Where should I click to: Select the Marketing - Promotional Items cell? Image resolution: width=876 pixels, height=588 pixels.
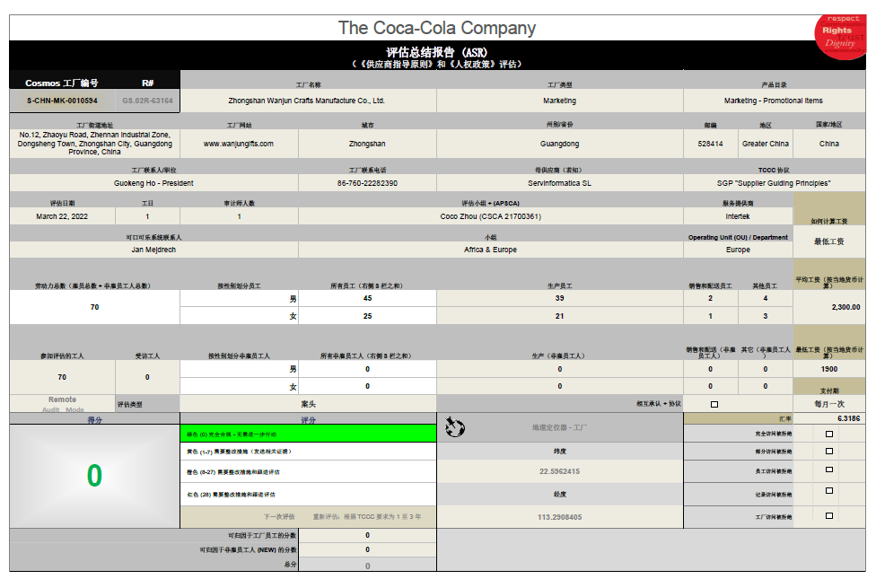click(x=774, y=101)
